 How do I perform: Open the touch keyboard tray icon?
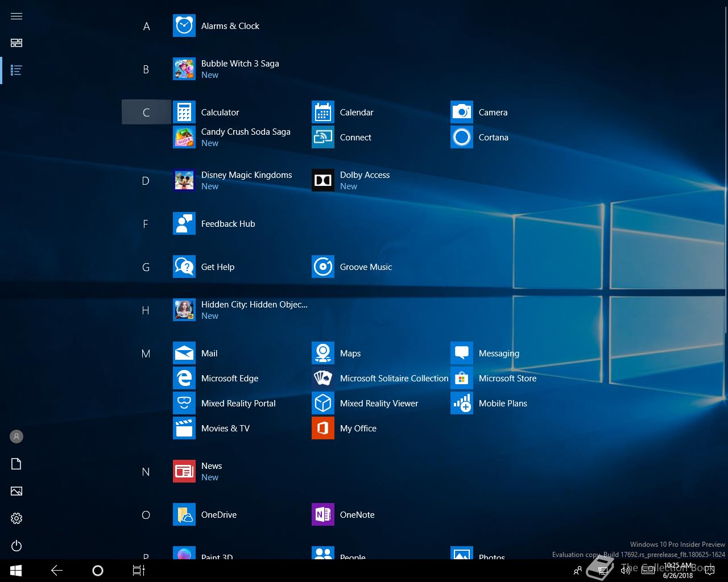tap(648, 571)
